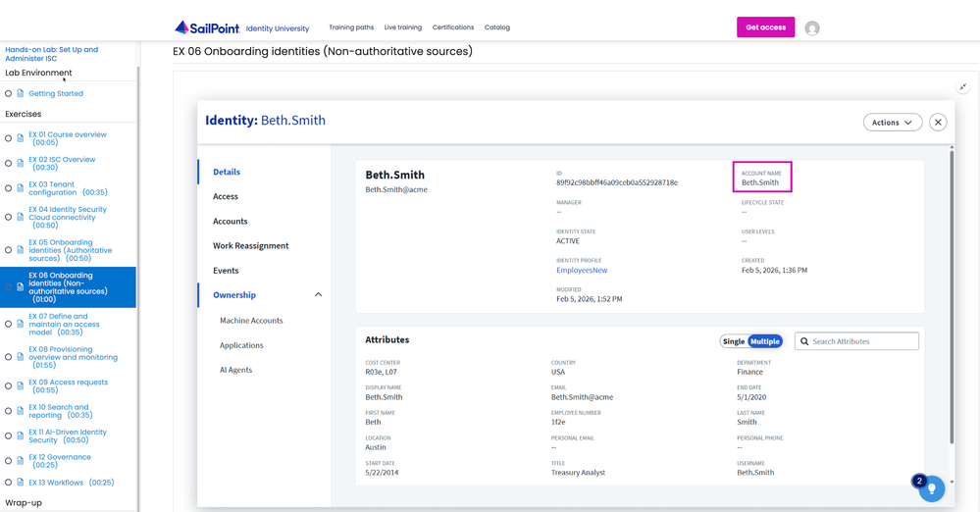
Task: Click document icon beside EX 10 Search and reporting
Action: (20, 411)
